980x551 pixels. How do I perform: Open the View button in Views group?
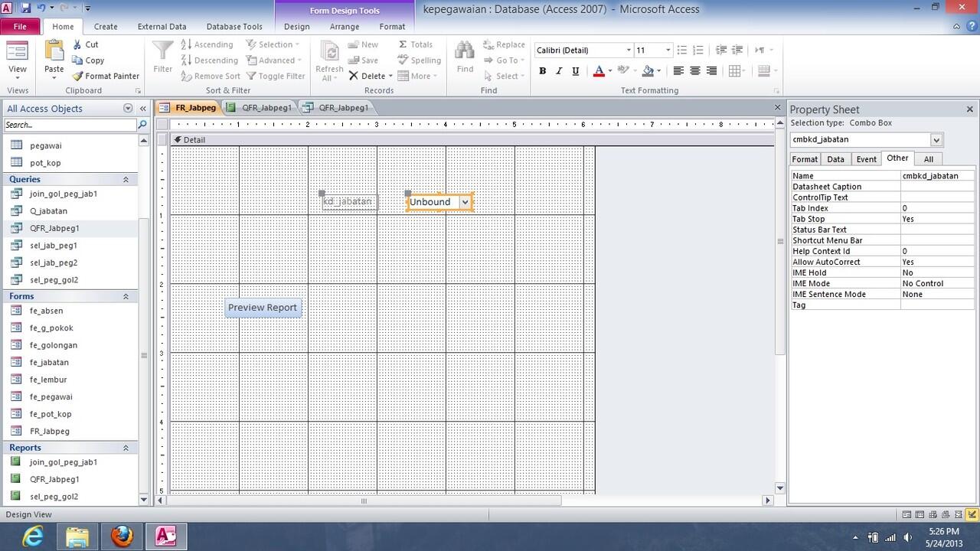(17, 61)
